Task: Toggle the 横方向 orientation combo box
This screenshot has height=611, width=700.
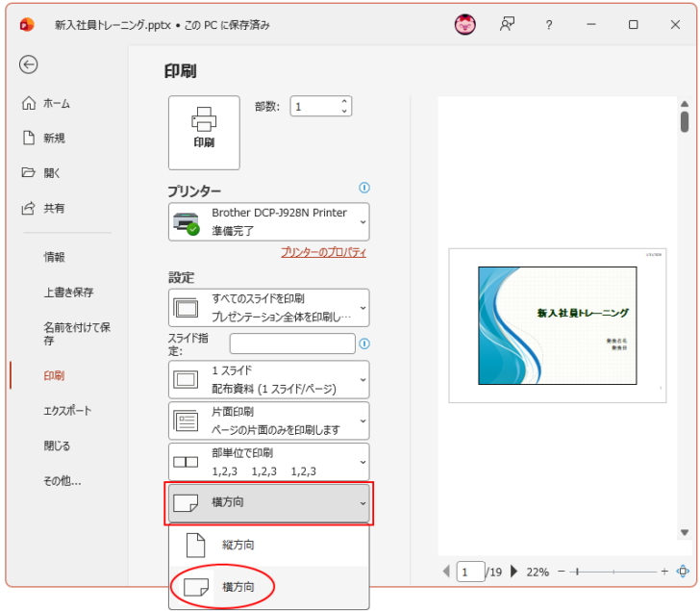Action: click(x=269, y=503)
